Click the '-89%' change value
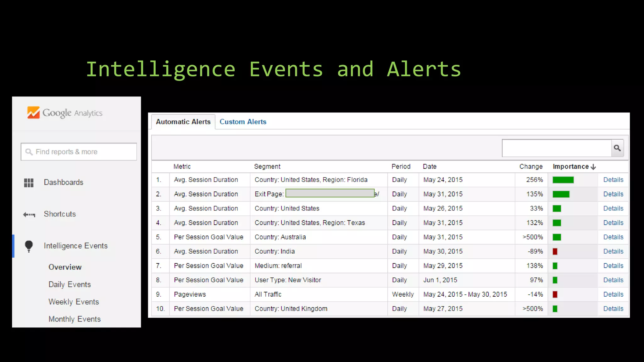Screen dimensions: 644x362 point(535,251)
